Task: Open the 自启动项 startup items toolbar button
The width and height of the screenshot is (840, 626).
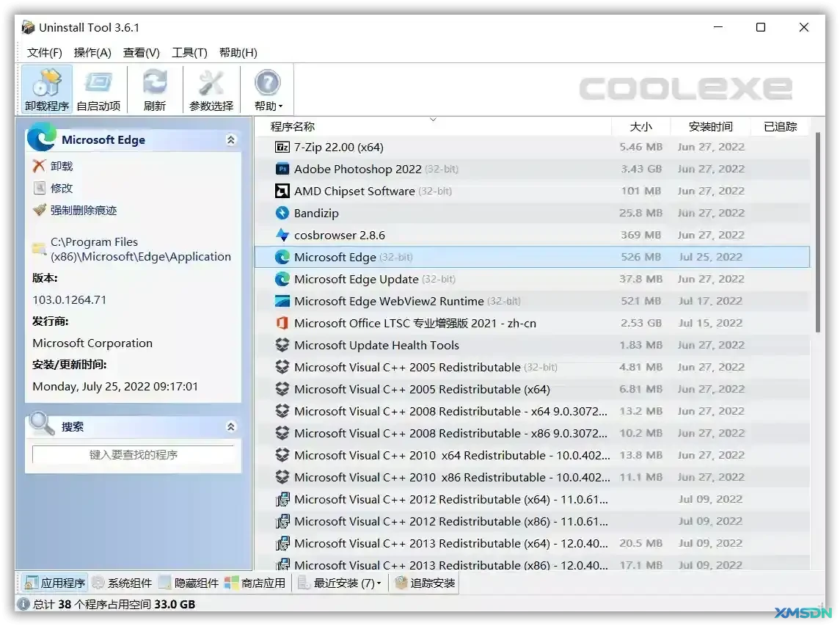Action: pyautogui.click(x=98, y=90)
